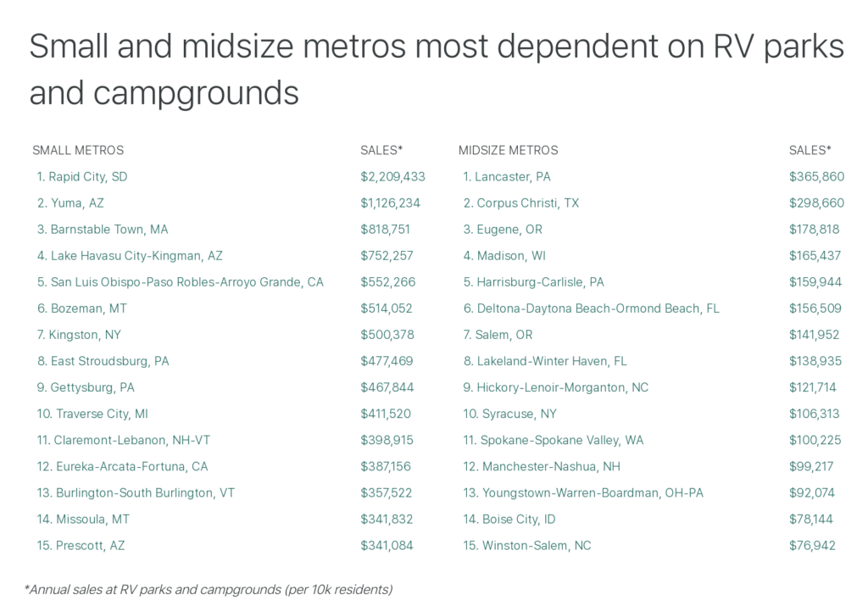Select '7. Salem, OR'
The width and height of the screenshot is (868, 606).
(498, 335)
